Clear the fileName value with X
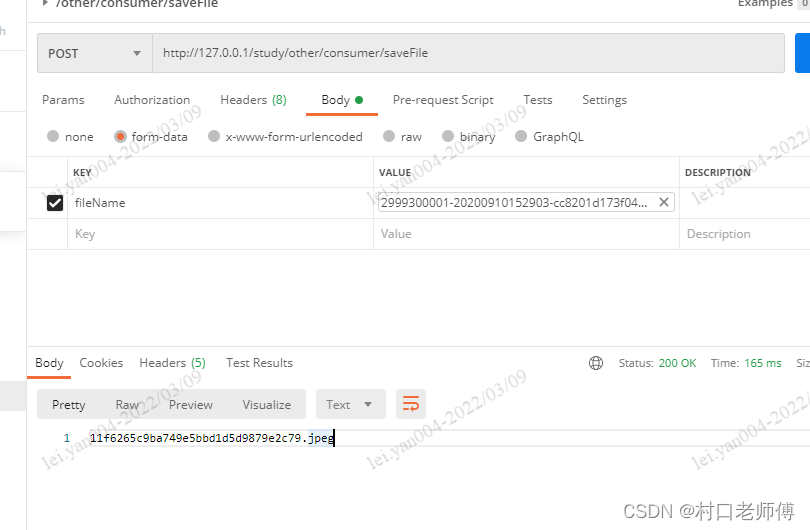Viewport: 810px width, 530px height. (664, 202)
